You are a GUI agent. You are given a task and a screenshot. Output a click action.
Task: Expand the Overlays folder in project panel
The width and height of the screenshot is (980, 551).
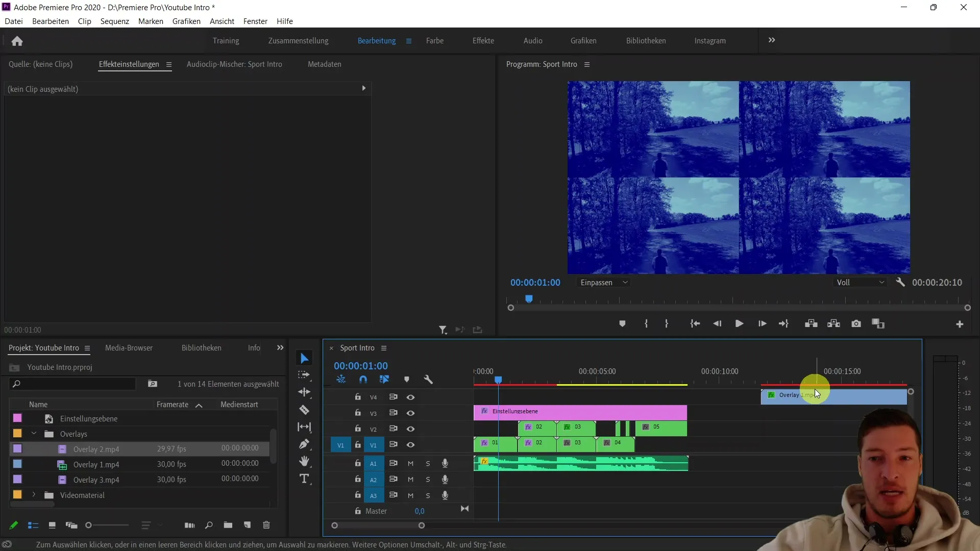coord(34,433)
